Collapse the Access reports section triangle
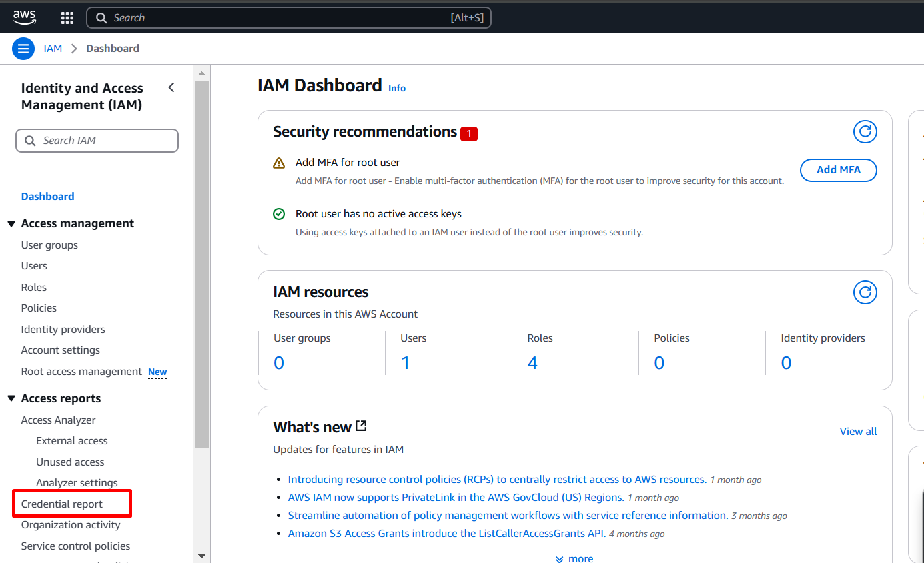The image size is (924, 563). tap(11, 398)
